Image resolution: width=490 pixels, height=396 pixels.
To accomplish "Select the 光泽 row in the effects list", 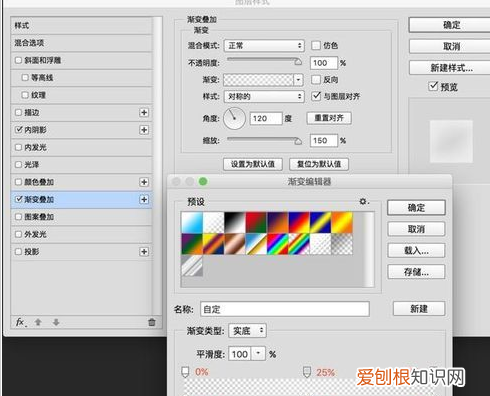I will click(x=82, y=165).
